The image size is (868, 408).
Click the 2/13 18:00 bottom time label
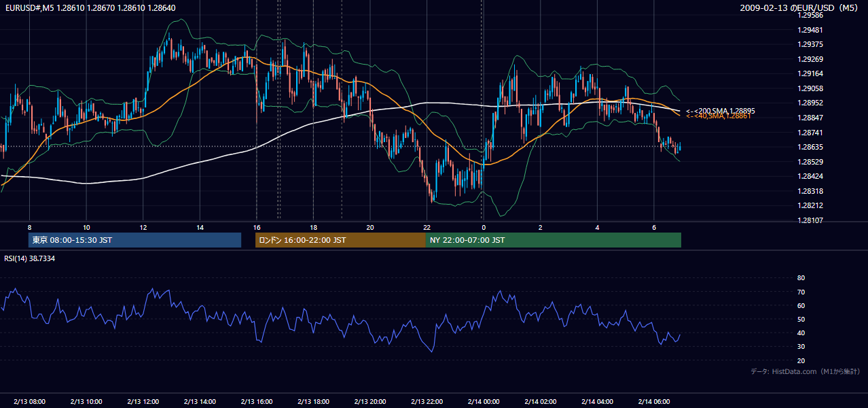[x=313, y=402]
